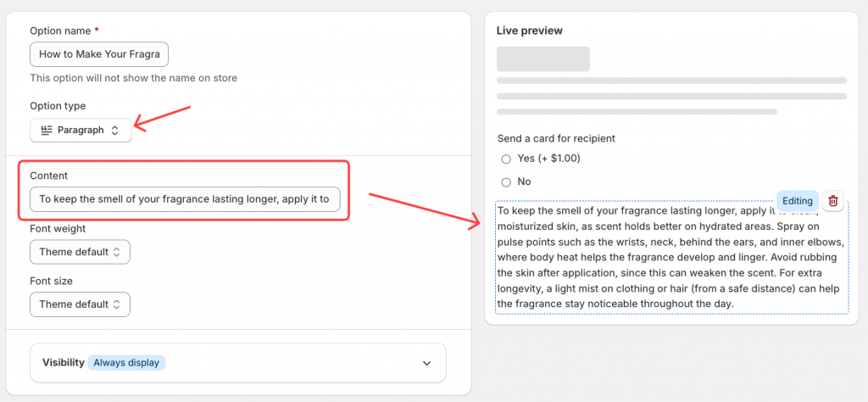Open the Option type Paragraph dropdown

81,130
